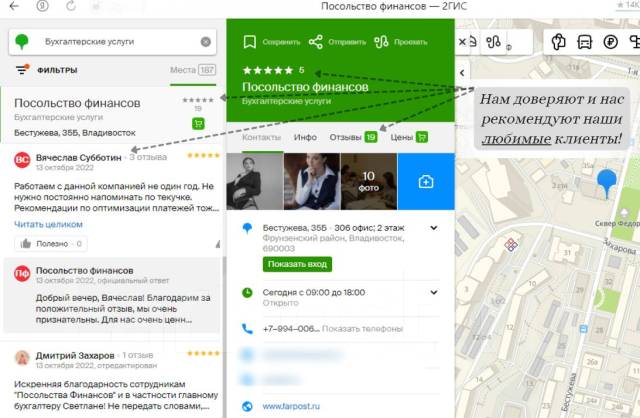
Task: Open the first photo thumbnail of woman in chair
Action: pos(255,181)
